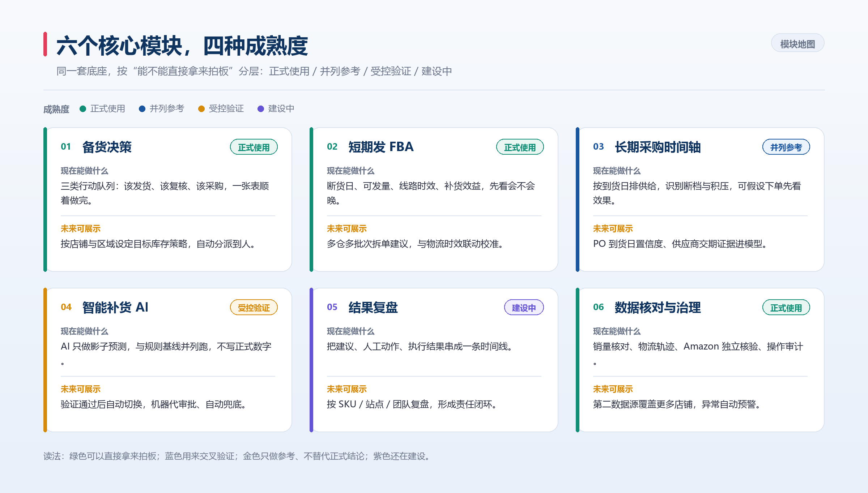
Task: Click the 正式使用 badge on 数据核对与治理 card
Action: point(786,308)
